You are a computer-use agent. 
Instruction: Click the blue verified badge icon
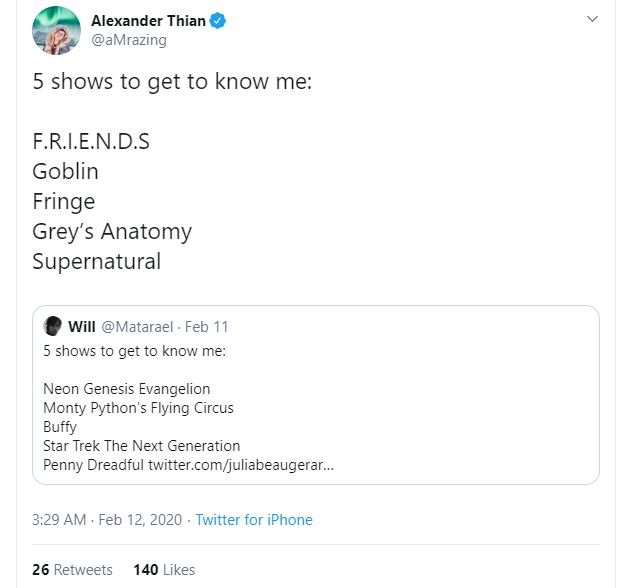pyautogui.click(x=218, y=21)
